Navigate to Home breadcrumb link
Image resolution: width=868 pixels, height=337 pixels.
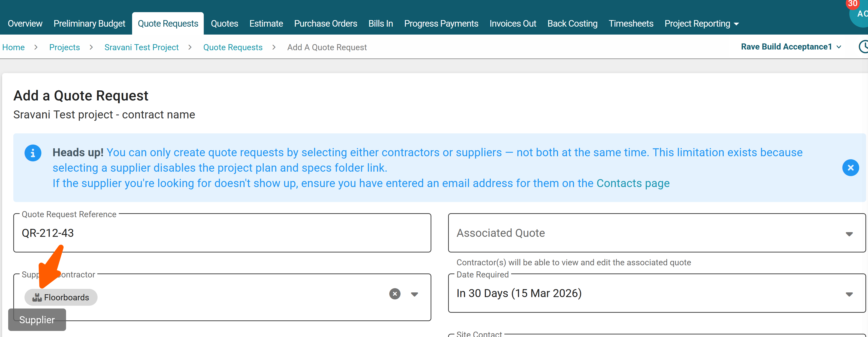[x=14, y=47]
